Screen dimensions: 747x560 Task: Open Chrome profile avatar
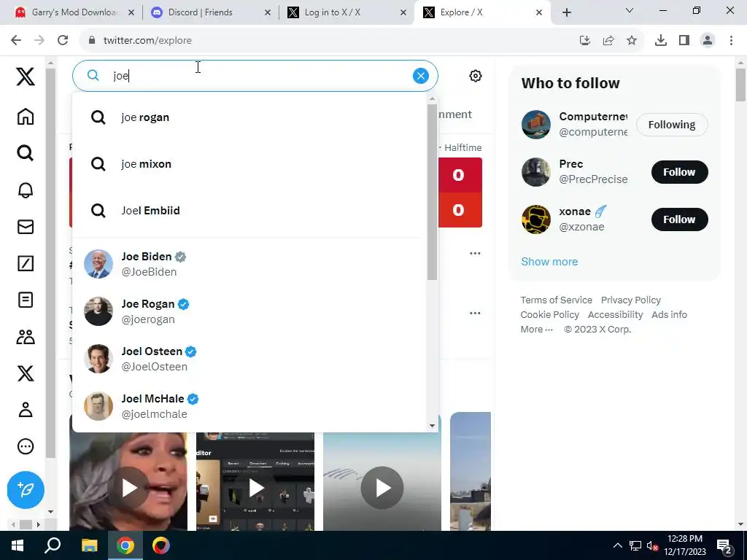click(708, 41)
